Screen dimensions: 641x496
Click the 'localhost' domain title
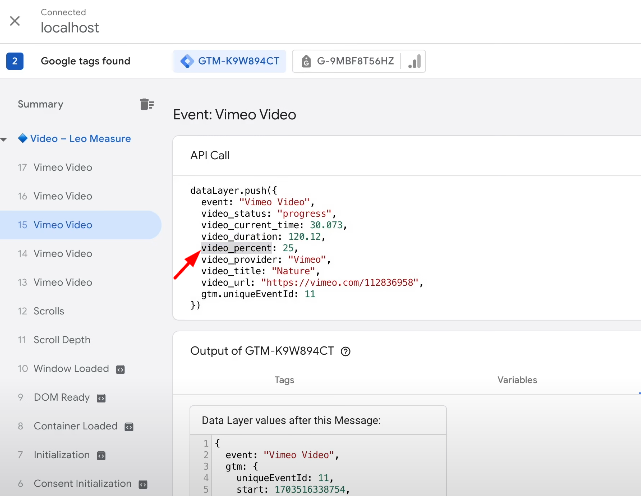(70, 27)
